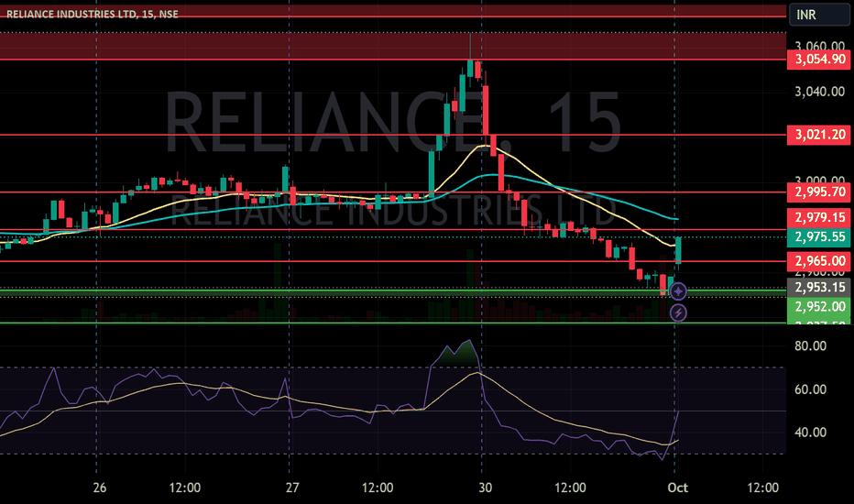Click the Oct label on time axis

(x=677, y=488)
